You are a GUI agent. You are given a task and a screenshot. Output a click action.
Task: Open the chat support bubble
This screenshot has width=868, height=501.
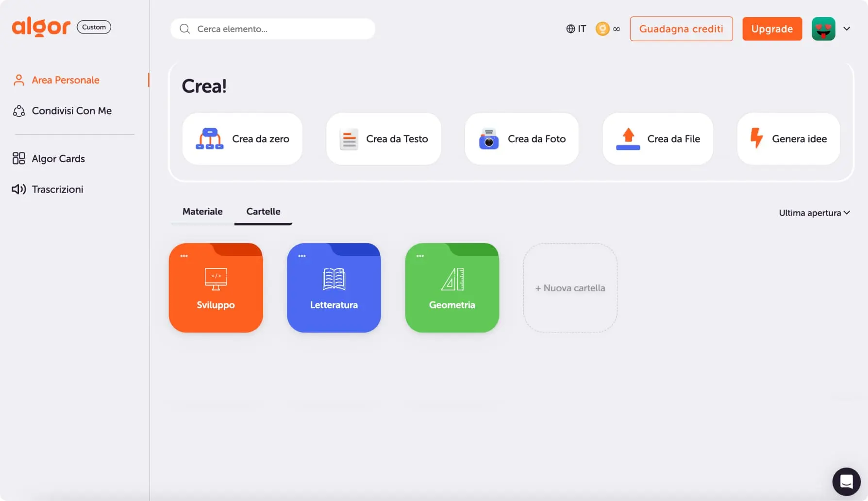(x=846, y=481)
